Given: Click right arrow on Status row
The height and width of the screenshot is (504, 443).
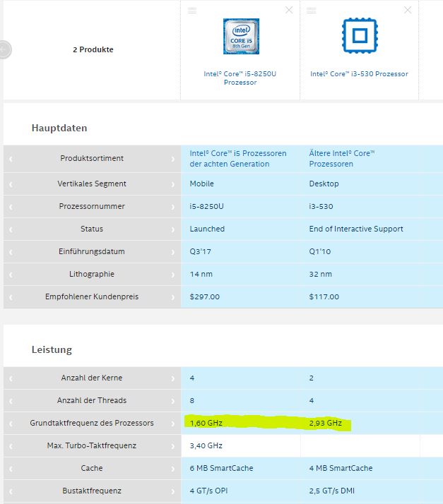Looking at the screenshot, I should 173,229.
